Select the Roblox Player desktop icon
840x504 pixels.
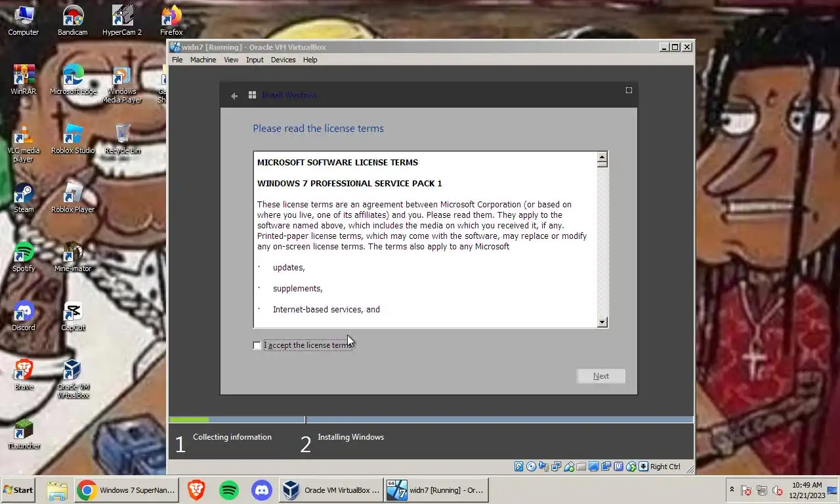pyautogui.click(x=73, y=198)
